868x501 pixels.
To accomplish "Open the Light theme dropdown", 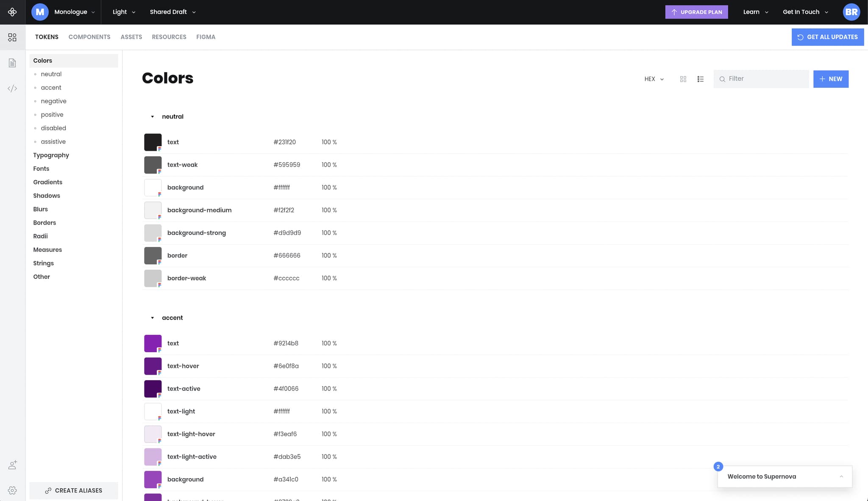I will pyautogui.click(x=124, y=12).
